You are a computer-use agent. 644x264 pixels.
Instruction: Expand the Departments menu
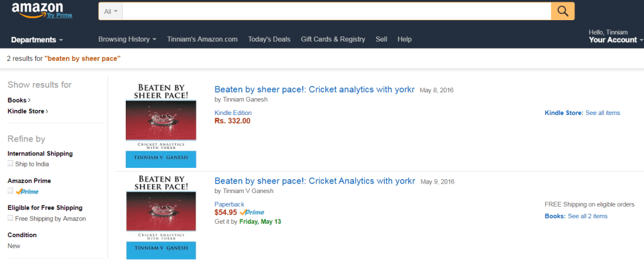pyautogui.click(x=36, y=40)
